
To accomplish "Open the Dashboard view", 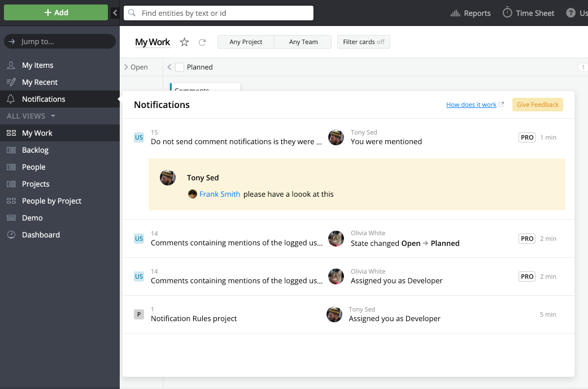I will tap(40, 235).
